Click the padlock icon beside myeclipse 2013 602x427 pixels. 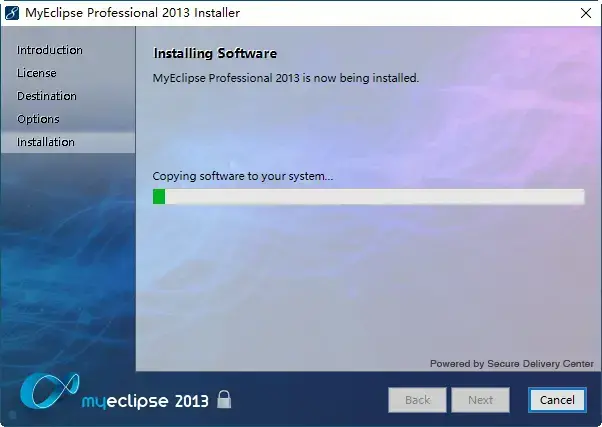pyautogui.click(x=224, y=399)
